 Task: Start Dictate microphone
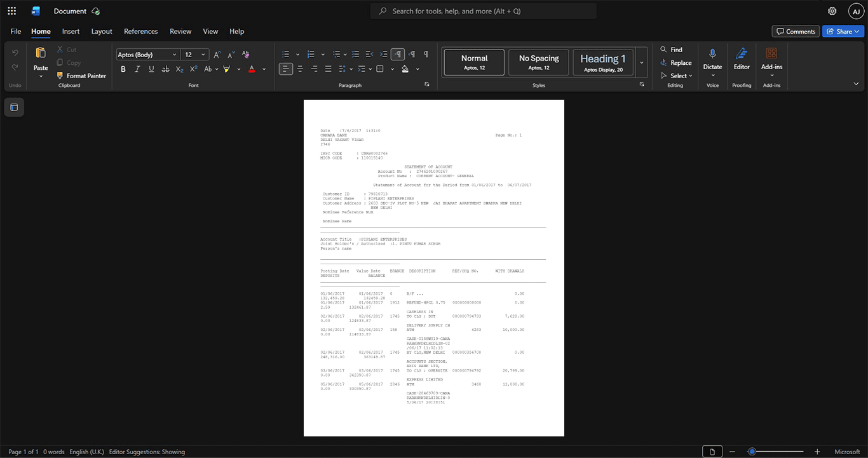(712, 55)
